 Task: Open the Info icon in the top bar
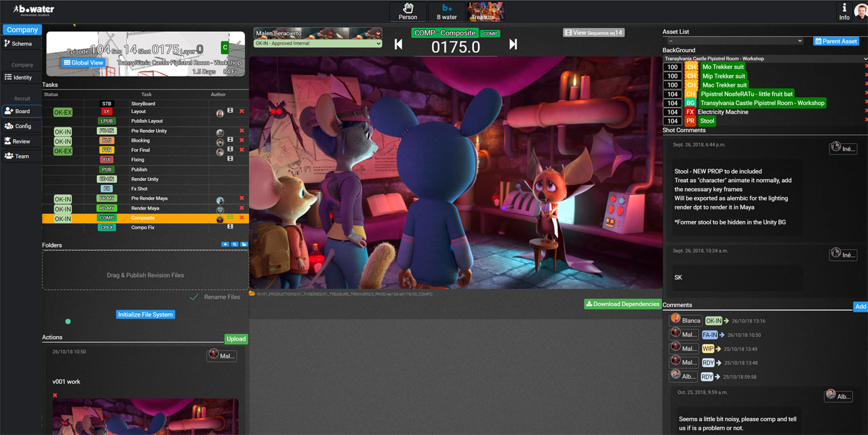tap(844, 11)
